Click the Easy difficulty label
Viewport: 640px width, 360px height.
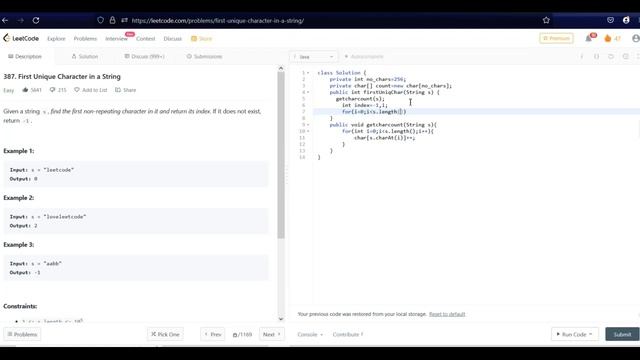pyautogui.click(x=9, y=90)
